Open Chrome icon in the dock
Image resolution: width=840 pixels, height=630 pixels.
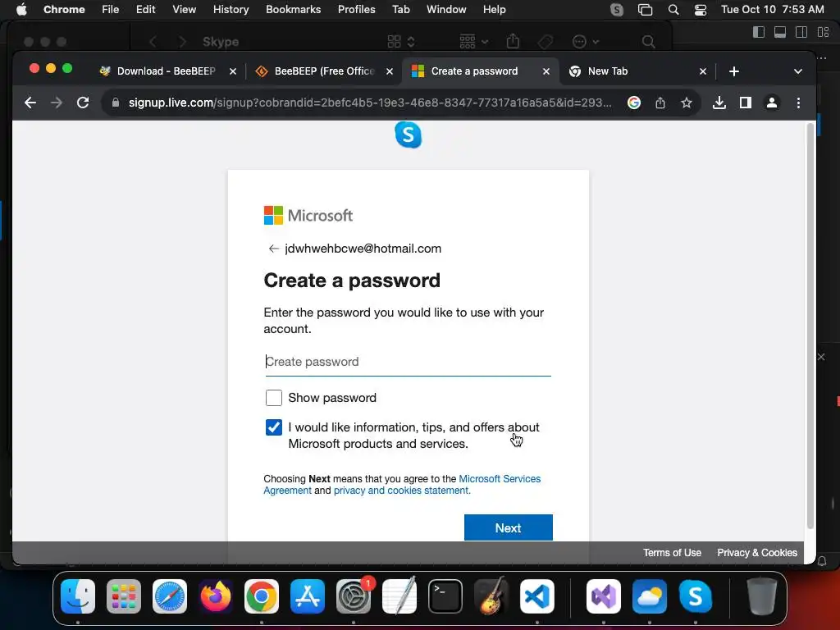coord(262,596)
